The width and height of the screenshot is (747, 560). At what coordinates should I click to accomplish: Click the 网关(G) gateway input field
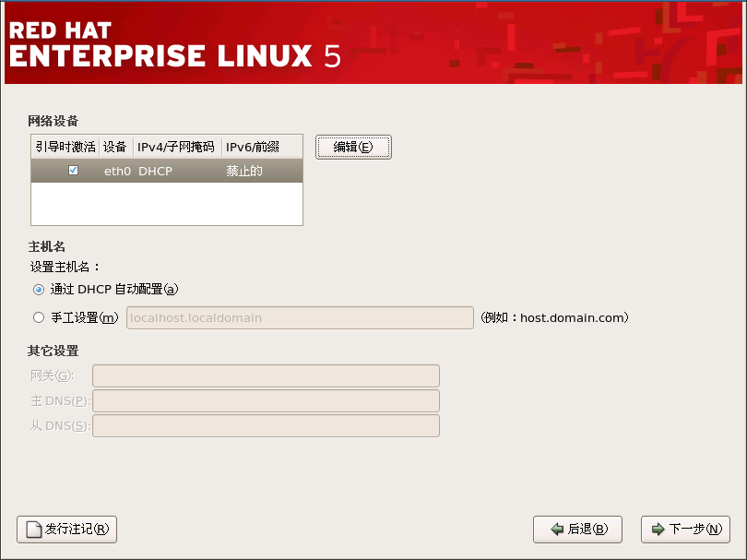tap(266, 376)
